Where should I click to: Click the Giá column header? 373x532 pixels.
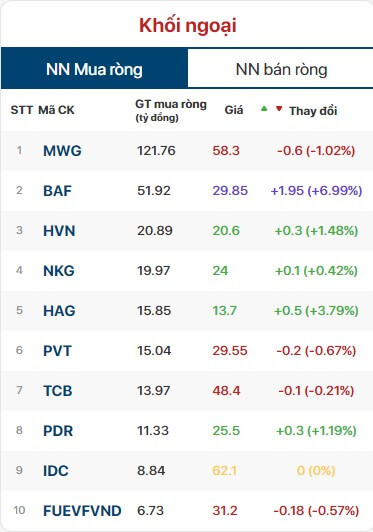coord(234,110)
